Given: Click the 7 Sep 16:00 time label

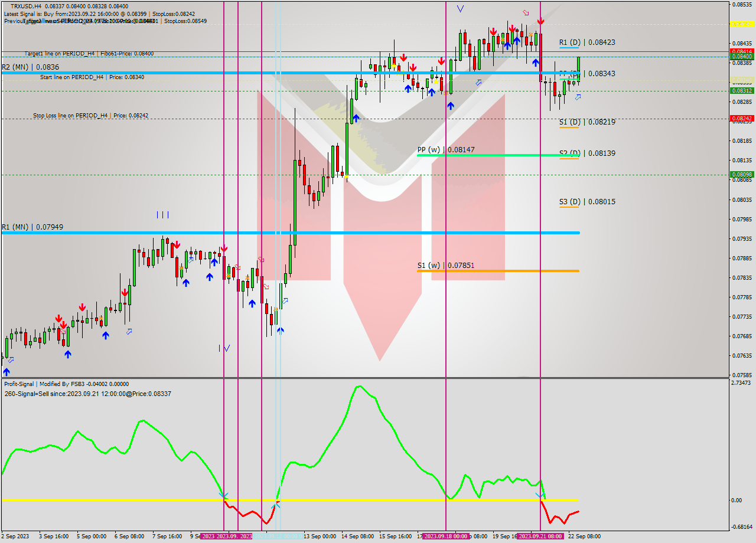Looking at the screenshot, I should tap(167, 537).
